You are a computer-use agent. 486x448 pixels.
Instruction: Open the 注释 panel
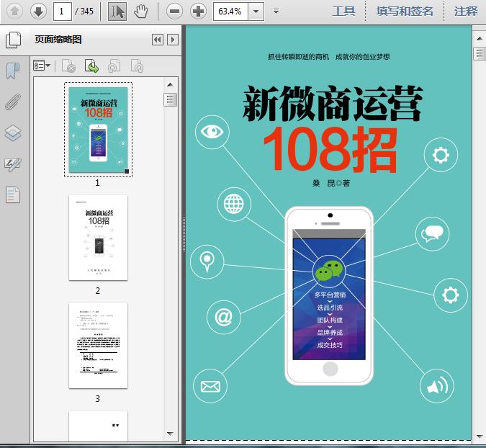[x=466, y=12]
